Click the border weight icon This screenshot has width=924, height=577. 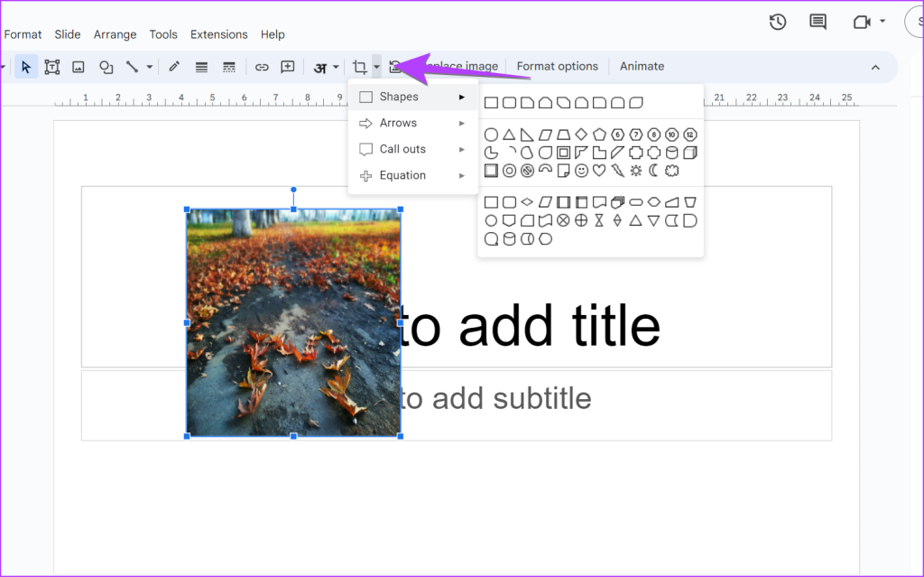point(201,67)
